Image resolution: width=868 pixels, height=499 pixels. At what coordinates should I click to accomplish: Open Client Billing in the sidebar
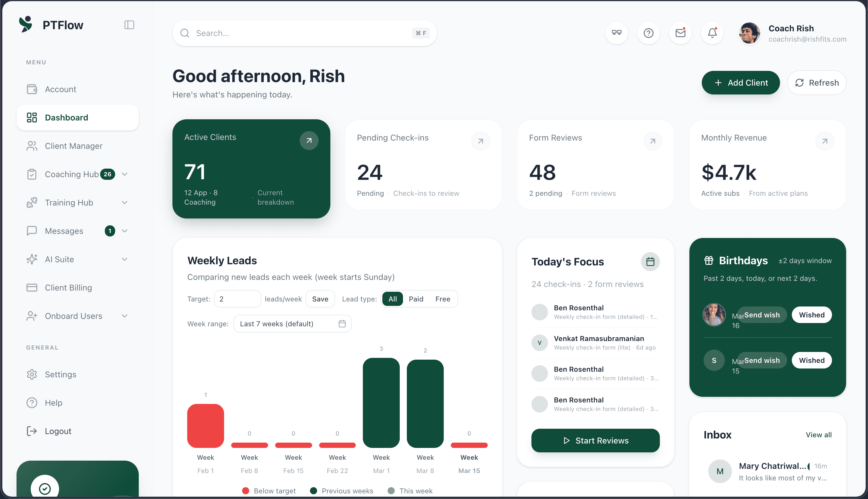[x=77, y=288]
